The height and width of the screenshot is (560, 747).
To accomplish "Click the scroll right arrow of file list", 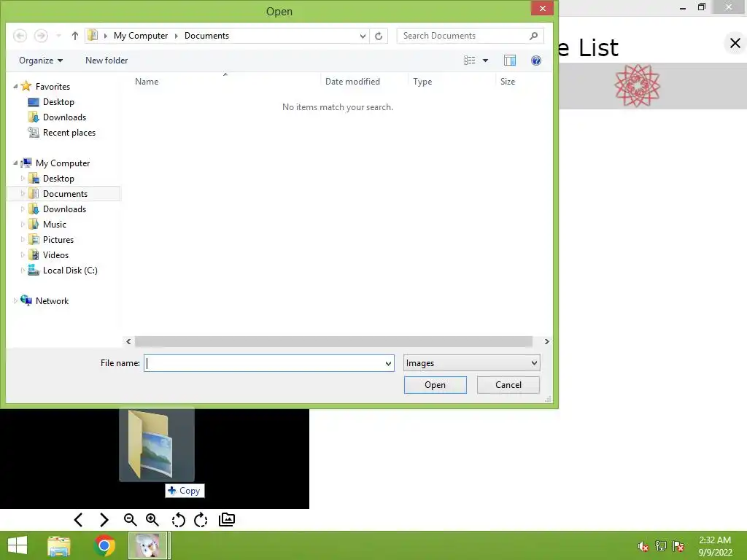I will pos(546,341).
